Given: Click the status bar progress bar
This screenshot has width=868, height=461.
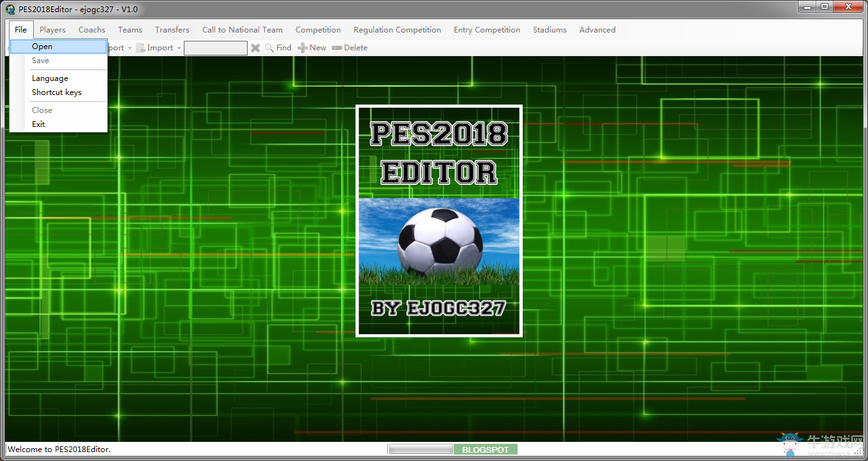Looking at the screenshot, I should (x=421, y=450).
